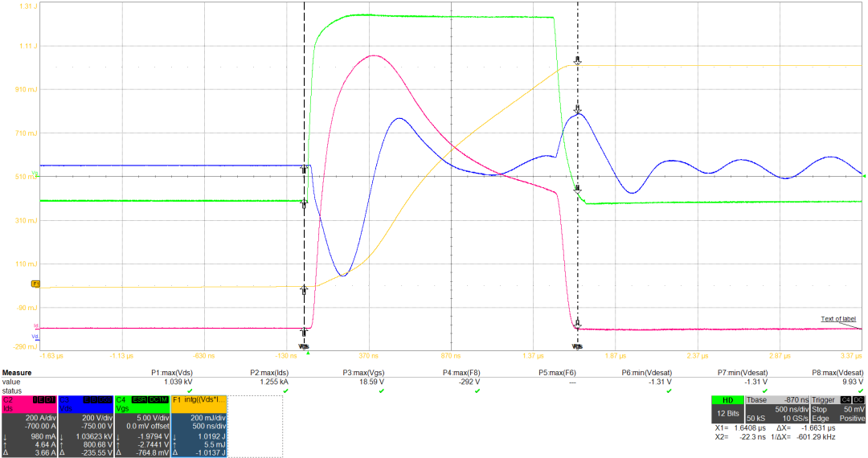Click left cursor arrow marker on blue Vds trace
This screenshot has height=458, width=868.
(304, 169)
